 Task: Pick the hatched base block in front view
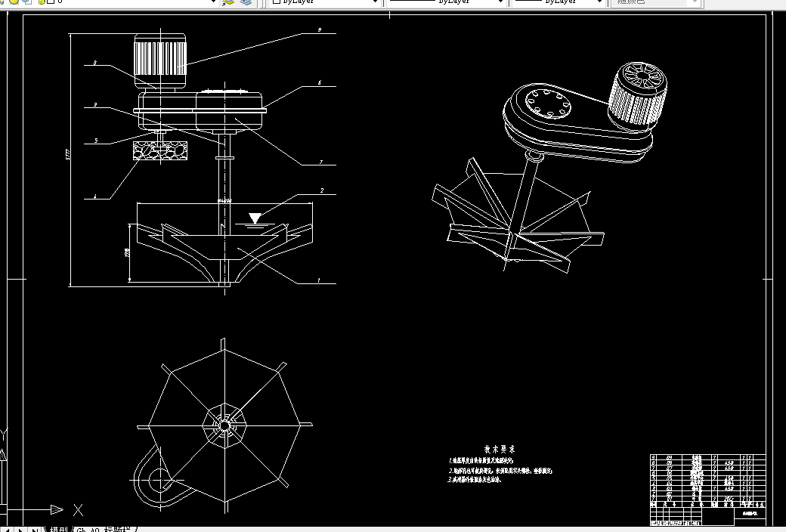(x=160, y=150)
